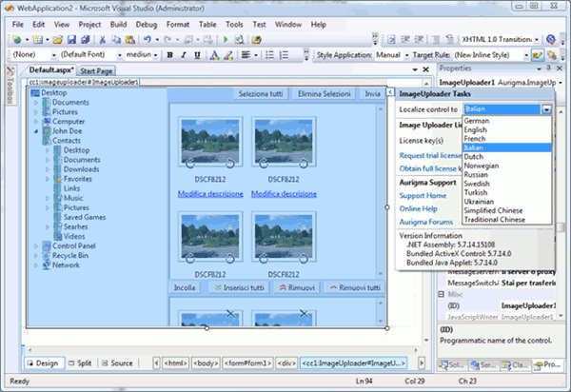Choose Traditional Chinese in language list
The image size is (571, 392).
point(494,220)
